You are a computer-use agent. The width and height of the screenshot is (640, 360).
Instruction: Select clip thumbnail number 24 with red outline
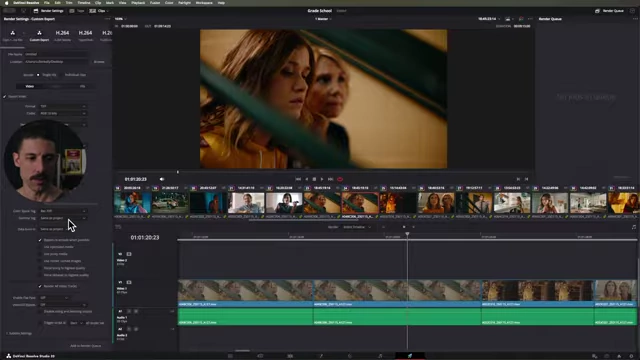click(x=360, y=203)
